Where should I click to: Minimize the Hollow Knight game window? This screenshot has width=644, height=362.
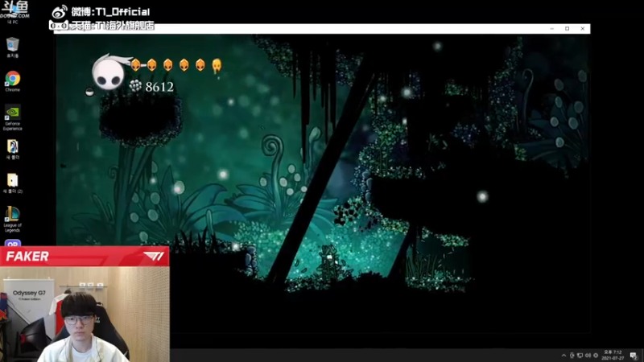pos(551,29)
